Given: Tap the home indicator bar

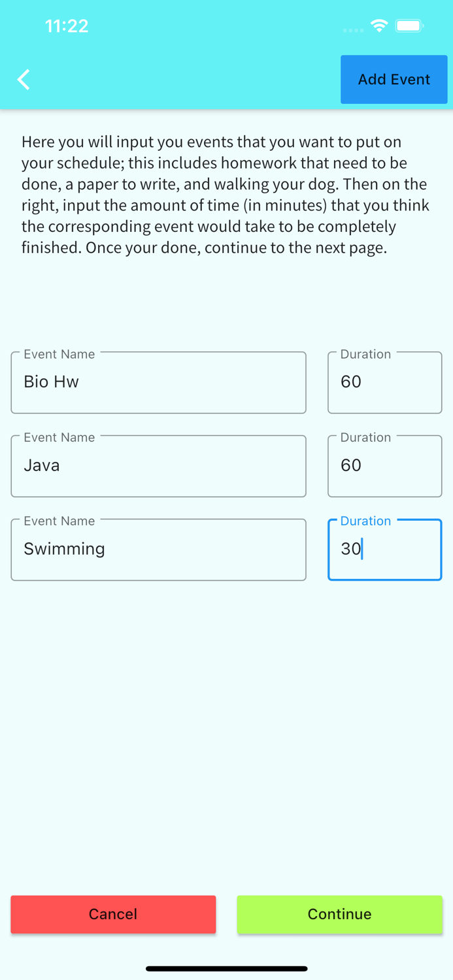Looking at the screenshot, I should click(226, 968).
